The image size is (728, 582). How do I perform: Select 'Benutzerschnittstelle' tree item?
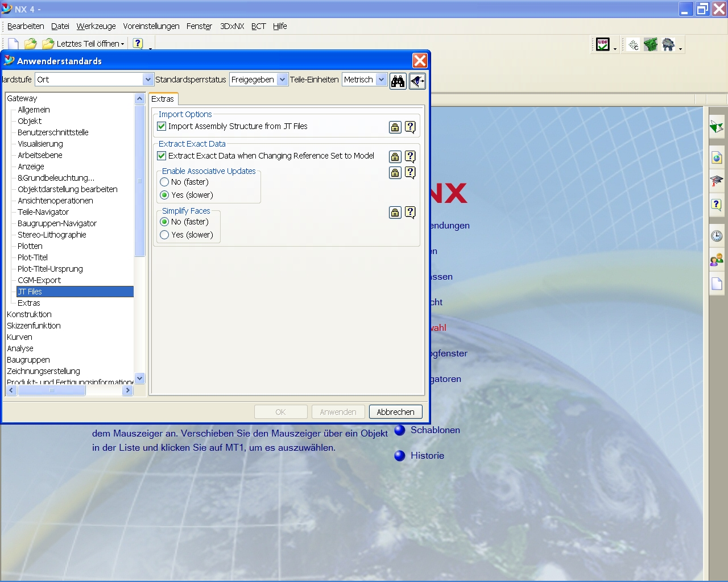tap(53, 132)
